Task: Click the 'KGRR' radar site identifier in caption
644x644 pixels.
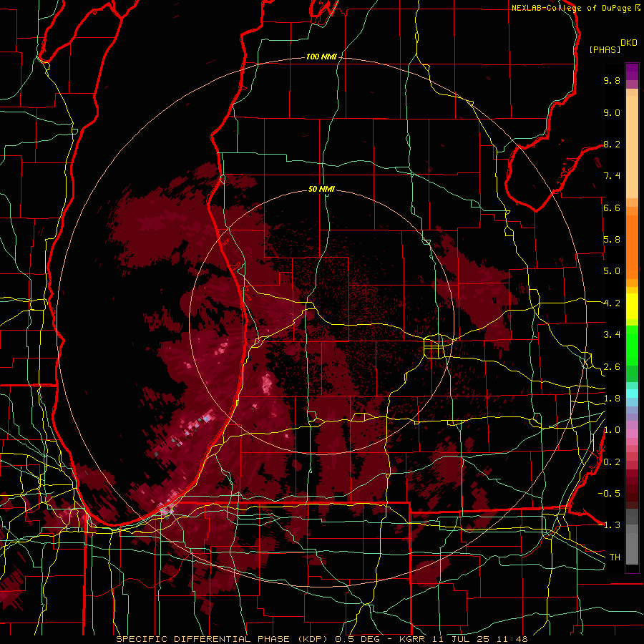Action: tap(413, 639)
